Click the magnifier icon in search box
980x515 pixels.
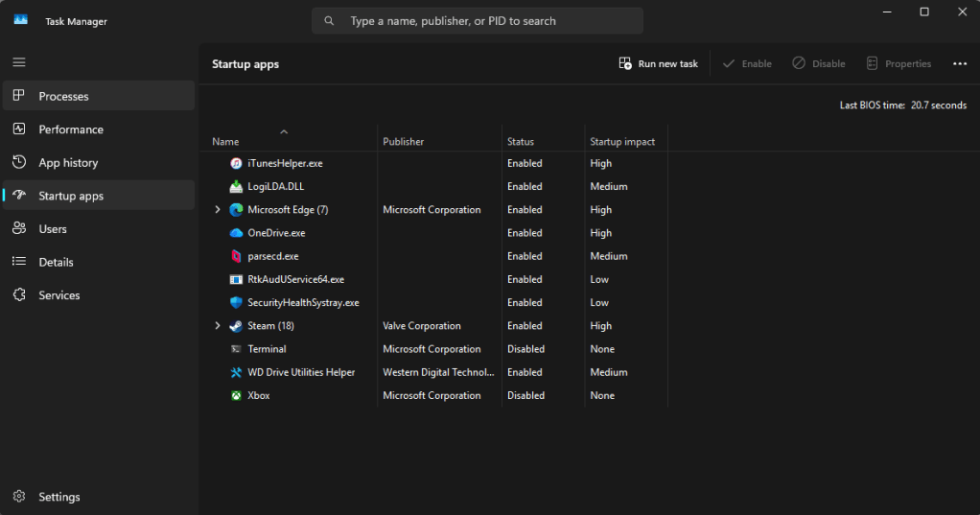click(x=329, y=21)
